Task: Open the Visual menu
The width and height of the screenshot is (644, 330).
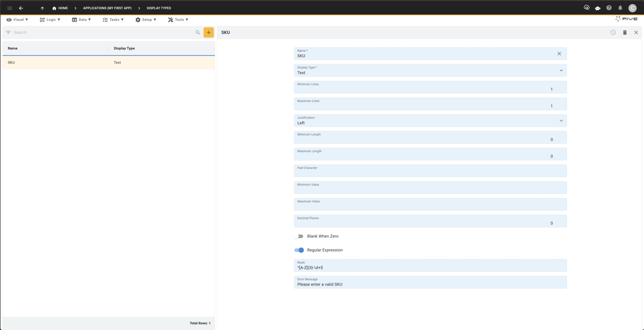Action: [17, 20]
